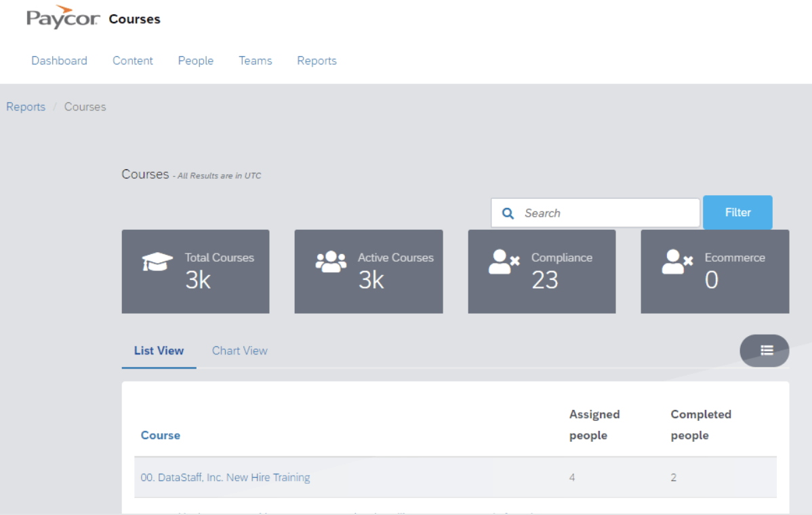
Task: Click the Filter button
Action: (x=737, y=212)
